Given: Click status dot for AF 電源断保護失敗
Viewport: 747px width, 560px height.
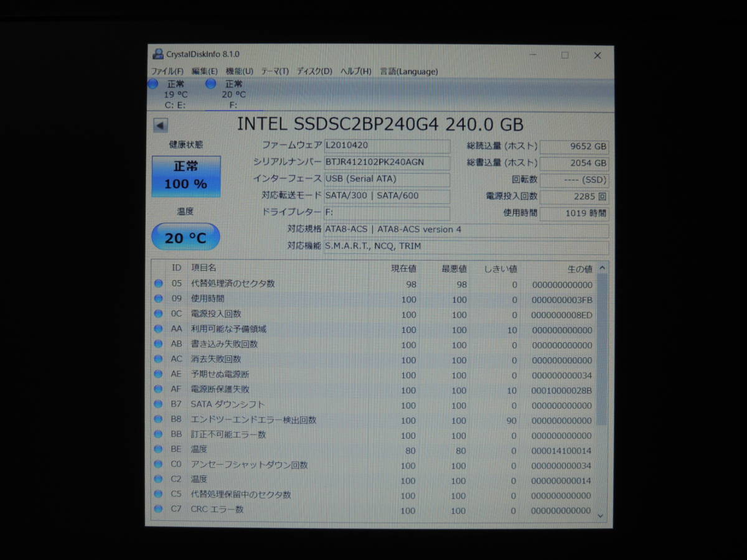Looking at the screenshot, I should 158,390.
